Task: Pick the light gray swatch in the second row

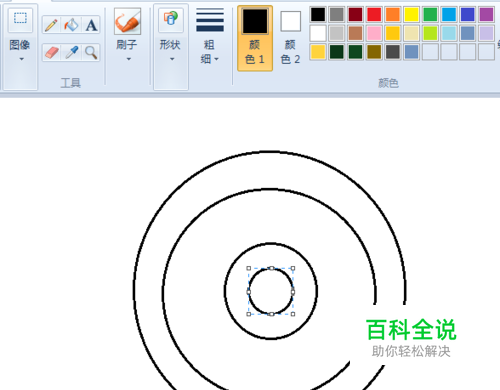Action: (x=337, y=33)
